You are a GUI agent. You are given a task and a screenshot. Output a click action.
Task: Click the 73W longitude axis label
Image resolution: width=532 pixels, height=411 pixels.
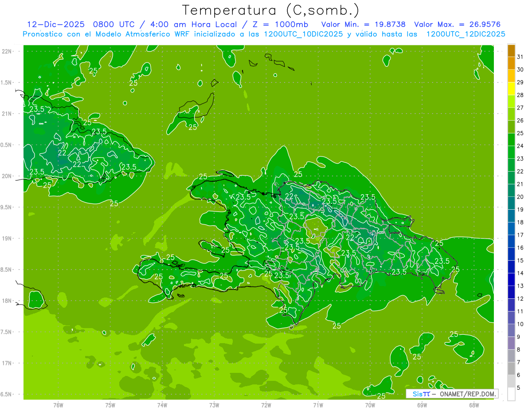tap(214, 405)
